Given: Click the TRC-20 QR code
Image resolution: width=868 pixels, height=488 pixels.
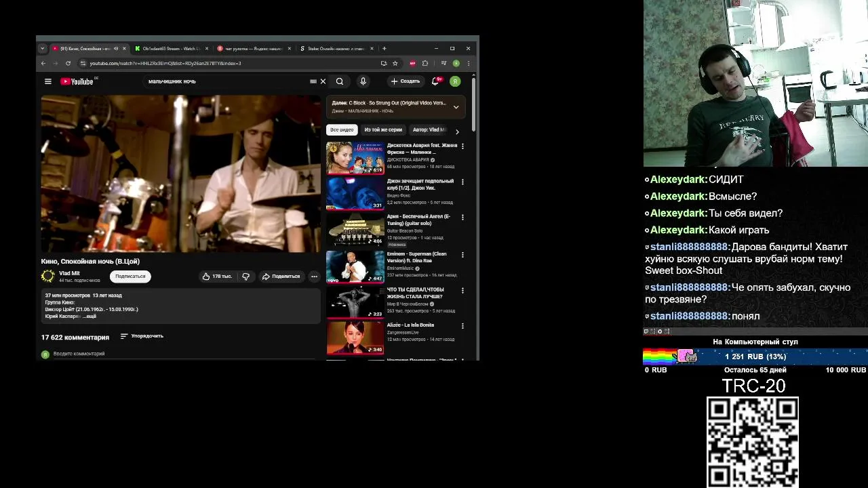Looking at the screenshot, I should tap(753, 442).
